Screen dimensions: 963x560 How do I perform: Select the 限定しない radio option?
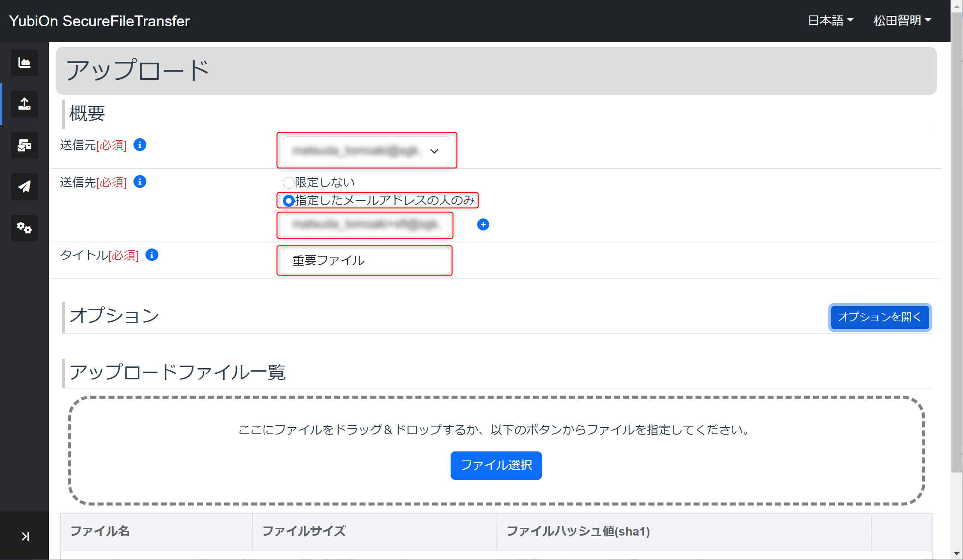[x=288, y=182]
